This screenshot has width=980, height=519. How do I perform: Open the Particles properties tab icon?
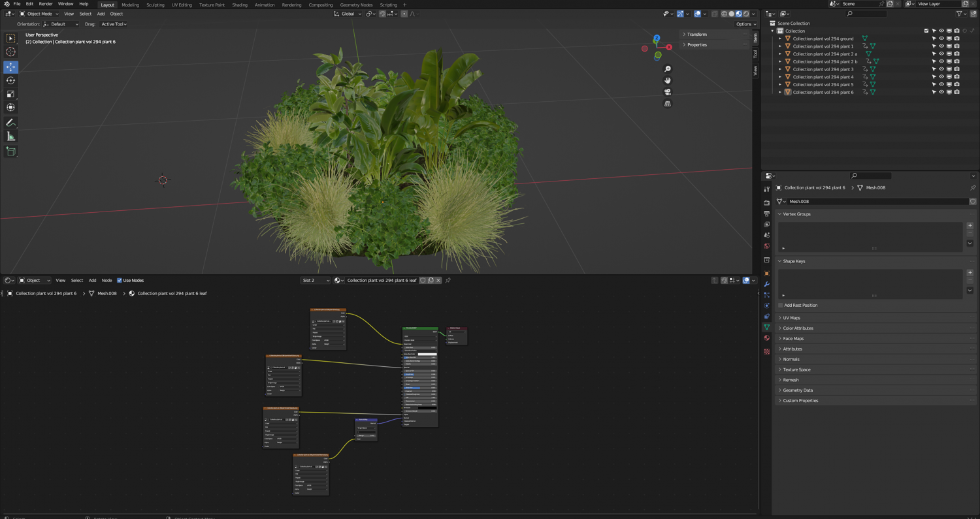click(767, 295)
